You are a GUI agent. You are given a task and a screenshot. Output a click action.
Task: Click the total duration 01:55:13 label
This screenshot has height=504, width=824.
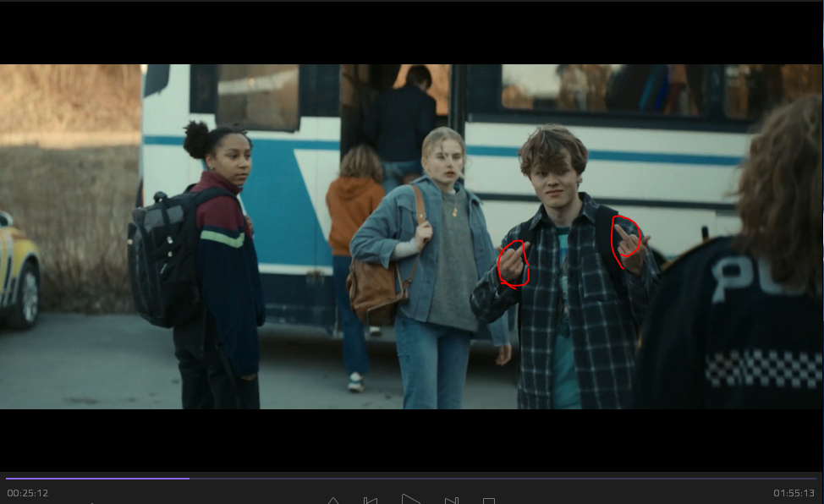point(794,493)
